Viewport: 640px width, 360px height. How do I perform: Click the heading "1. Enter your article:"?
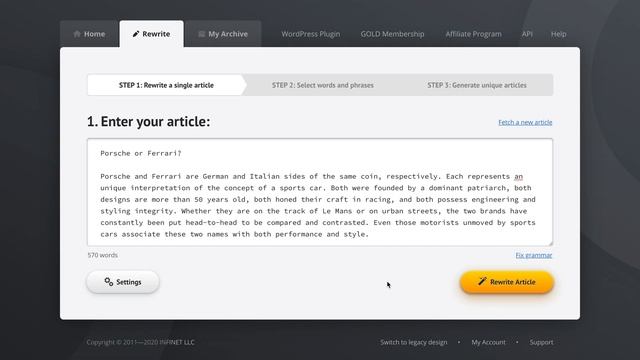(x=149, y=122)
